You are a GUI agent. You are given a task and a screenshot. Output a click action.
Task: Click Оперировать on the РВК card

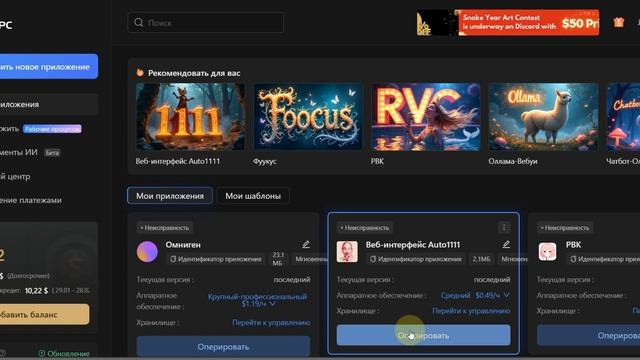589,335
